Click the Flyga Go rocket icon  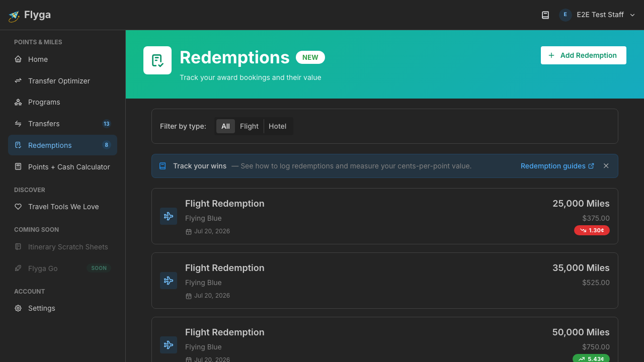(18, 268)
